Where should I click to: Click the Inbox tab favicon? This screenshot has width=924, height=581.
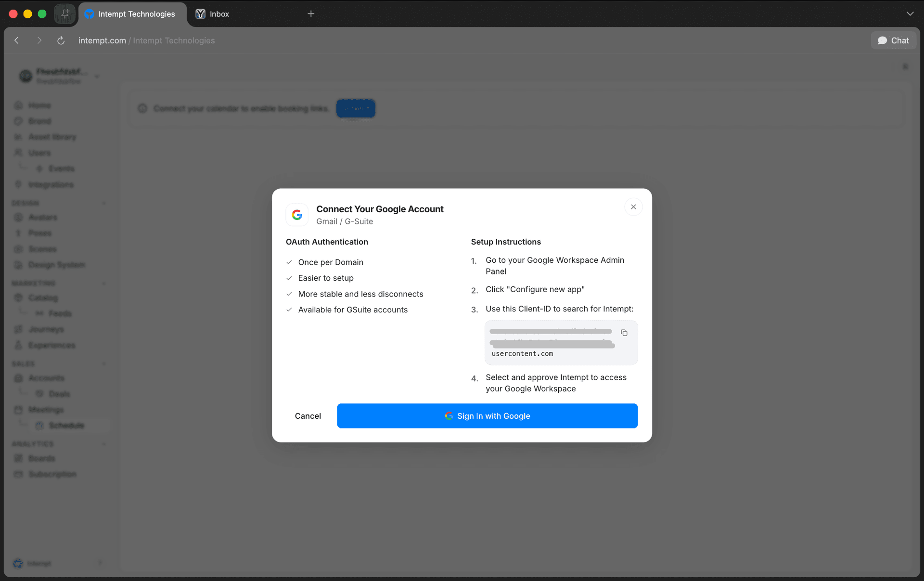pos(201,14)
